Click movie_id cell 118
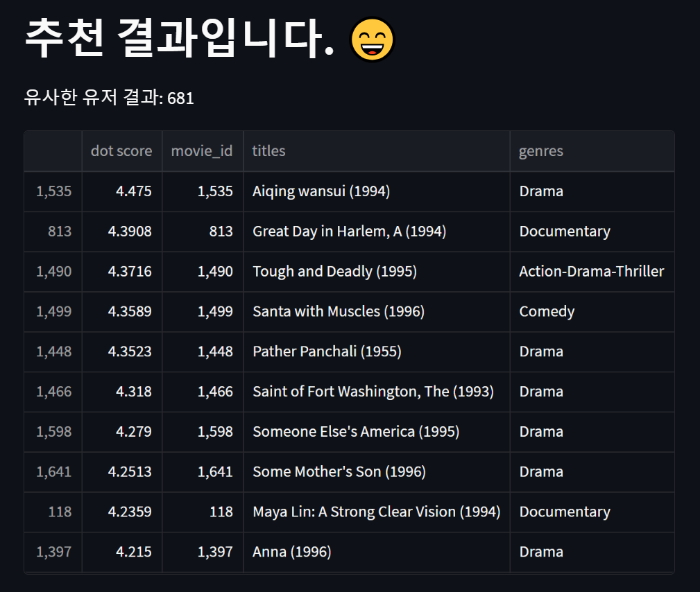 (203, 512)
